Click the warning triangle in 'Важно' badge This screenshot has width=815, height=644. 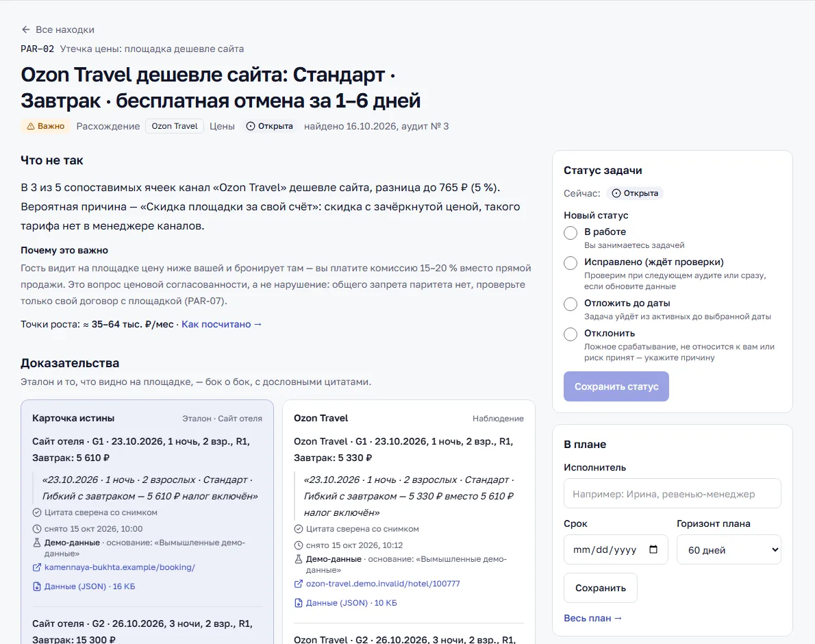pyautogui.click(x=31, y=126)
